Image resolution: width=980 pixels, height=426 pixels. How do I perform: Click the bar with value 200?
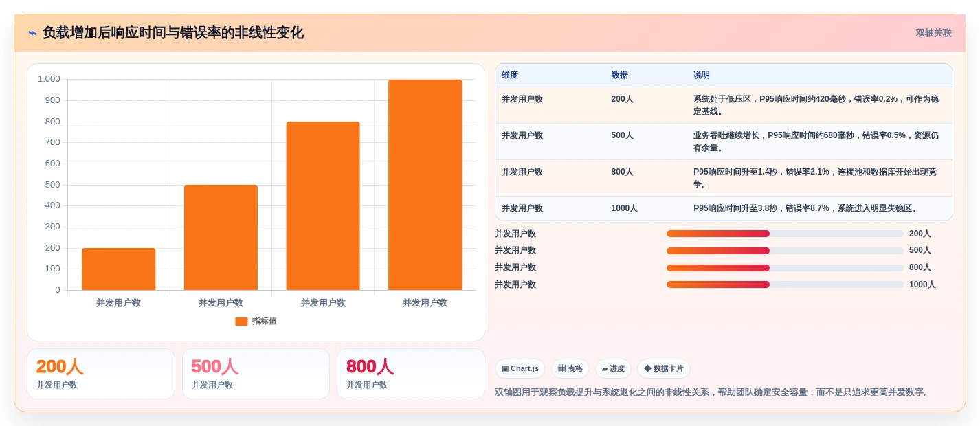119,269
